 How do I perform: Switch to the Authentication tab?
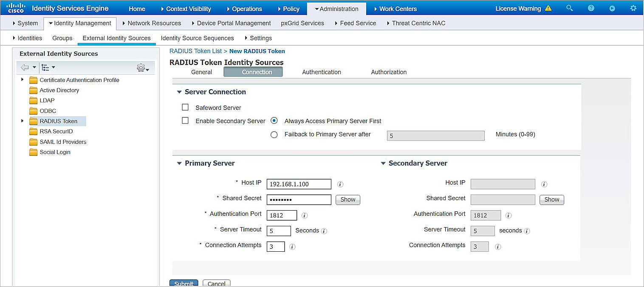pos(321,72)
